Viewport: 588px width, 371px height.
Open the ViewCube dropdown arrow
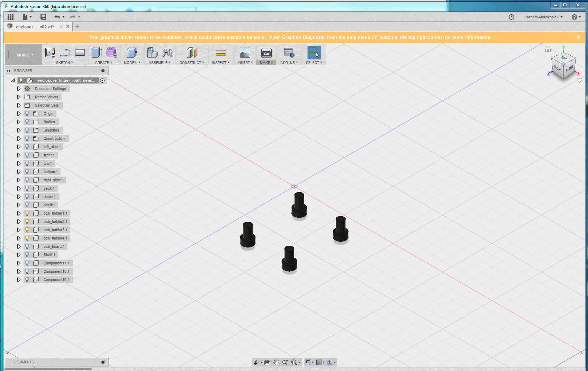[x=579, y=80]
